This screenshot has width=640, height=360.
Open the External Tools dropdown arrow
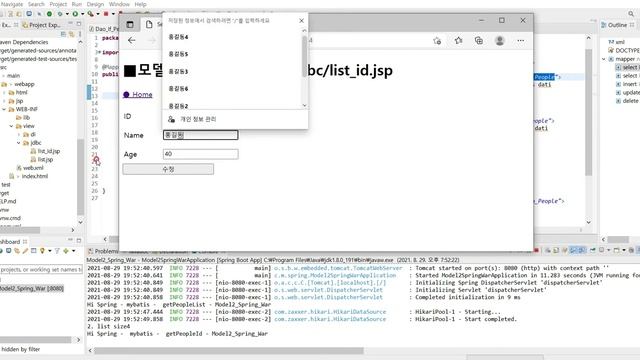[x=98, y=14]
